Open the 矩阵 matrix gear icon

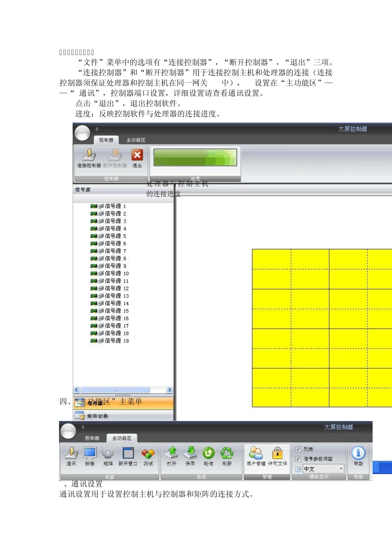point(108,453)
